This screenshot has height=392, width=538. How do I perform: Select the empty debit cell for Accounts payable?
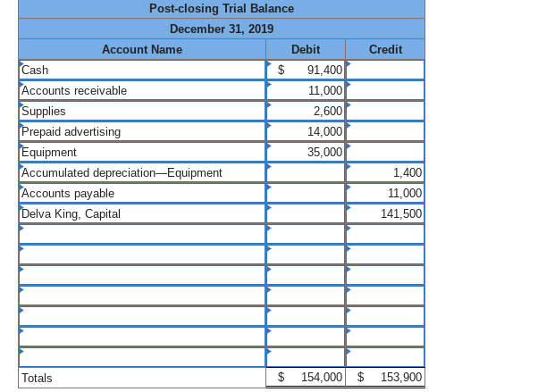(306, 193)
